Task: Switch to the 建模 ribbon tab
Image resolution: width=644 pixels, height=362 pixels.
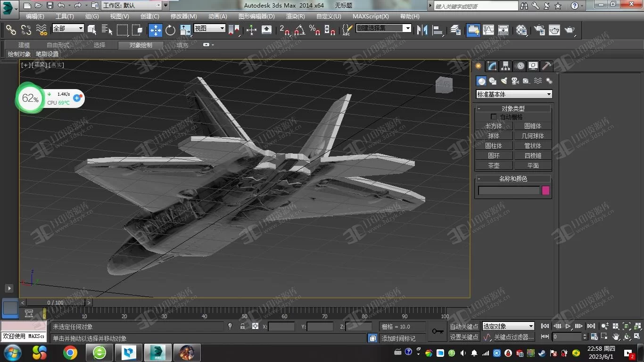Action: click(24, 45)
